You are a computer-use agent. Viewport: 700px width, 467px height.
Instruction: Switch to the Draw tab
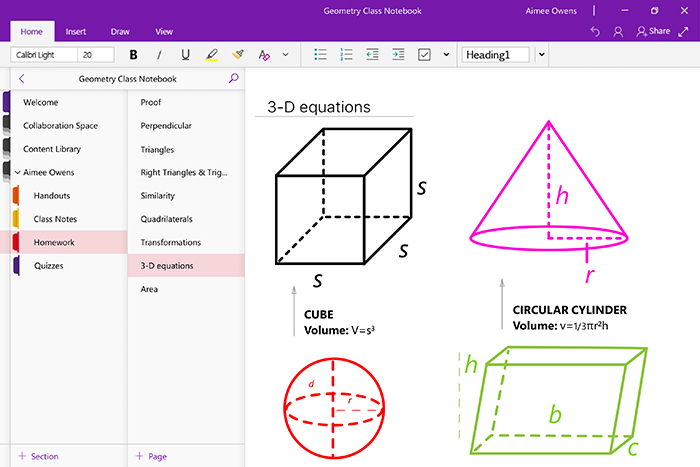(x=120, y=32)
